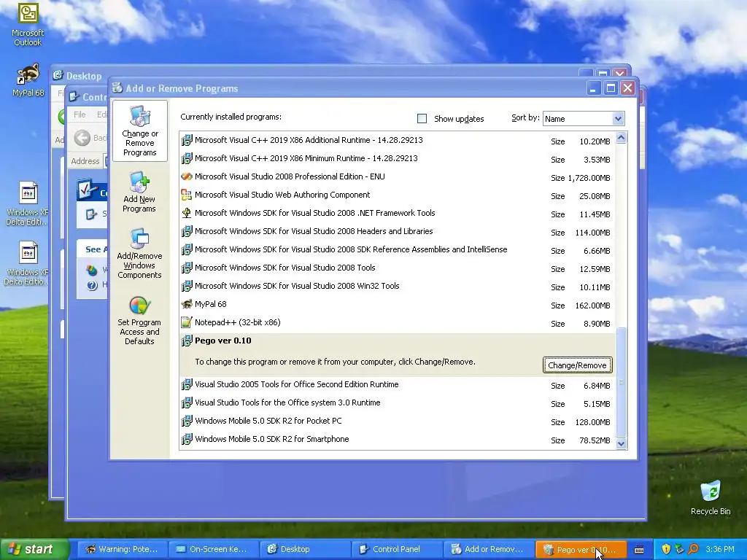Viewport: 747px width, 560px height.
Task: Click the clock showing 3:36 PM
Action: pos(720,549)
